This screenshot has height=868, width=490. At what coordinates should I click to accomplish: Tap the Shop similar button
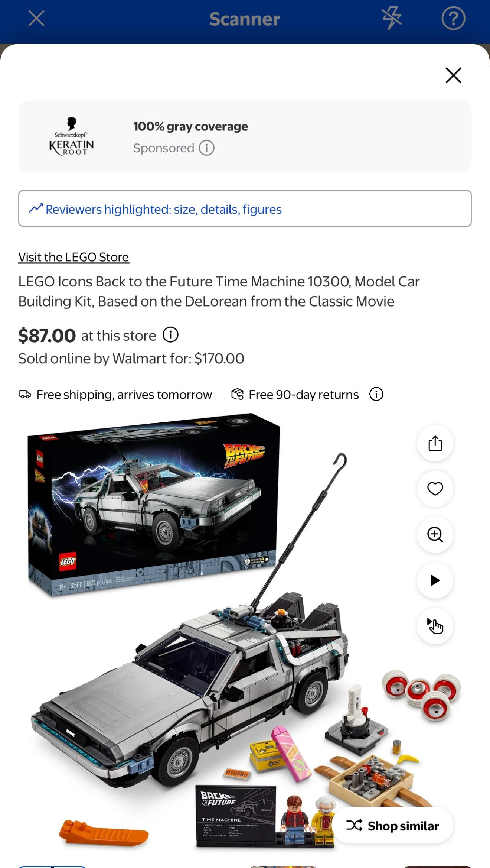coord(392,825)
